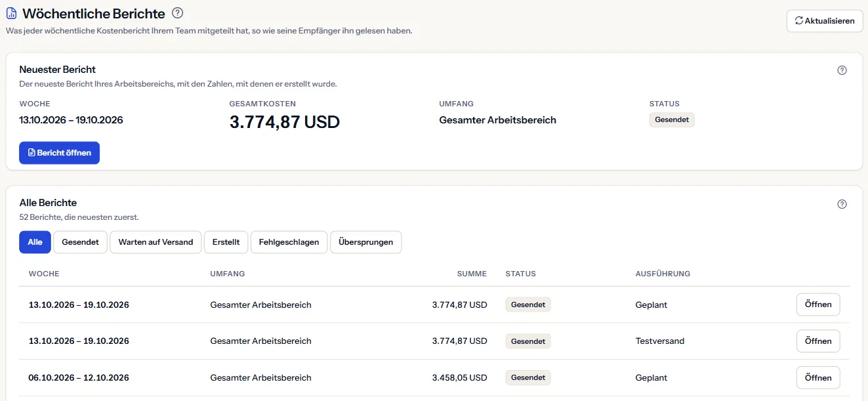Image resolution: width=868 pixels, height=401 pixels.
Task: Show only Erstellt reports
Action: [226, 242]
